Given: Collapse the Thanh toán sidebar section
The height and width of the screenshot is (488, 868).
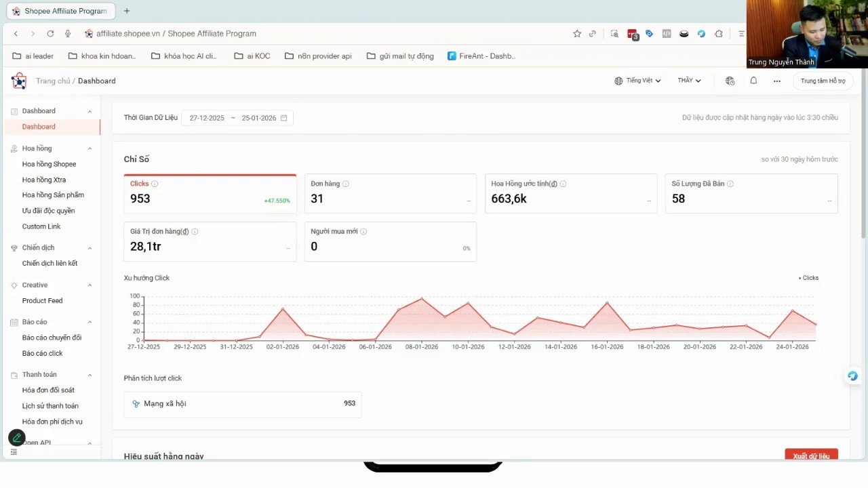Looking at the screenshot, I should pyautogui.click(x=90, y=375).
